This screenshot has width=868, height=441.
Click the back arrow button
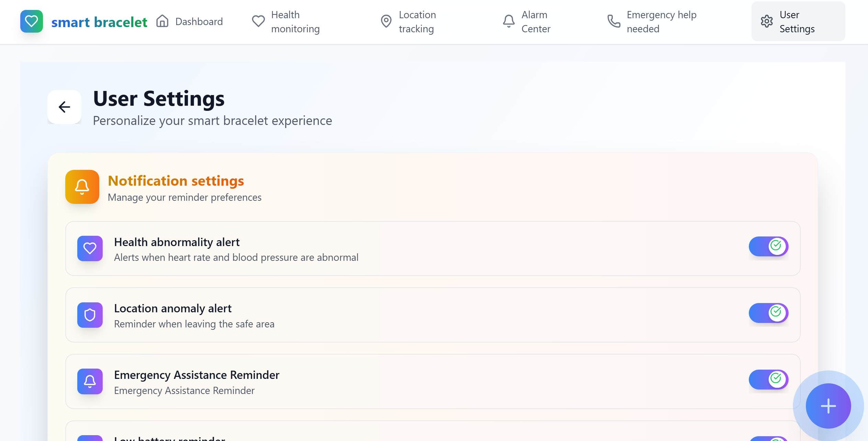64,107
